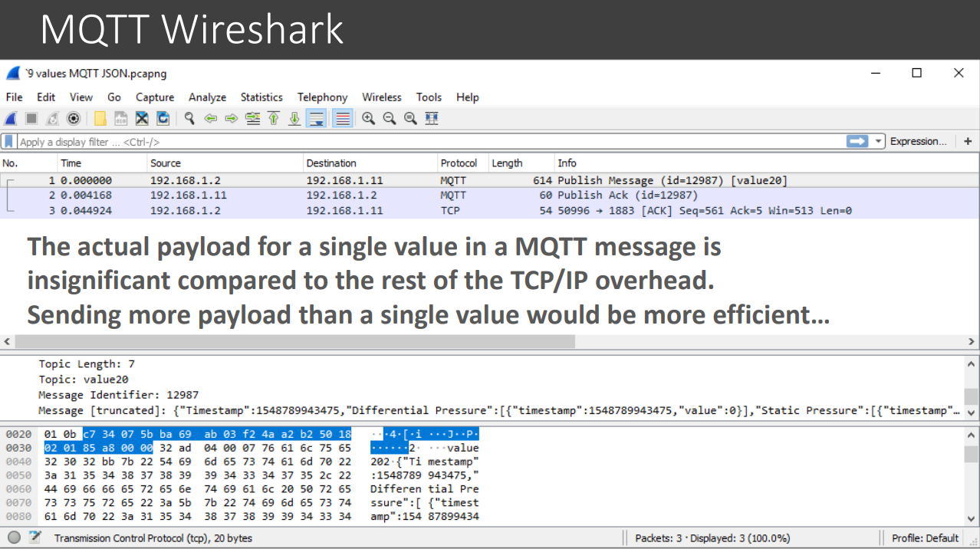Click the packet details scrollbar down arrow
Screen dimensions: 980x549
point(972,413)
